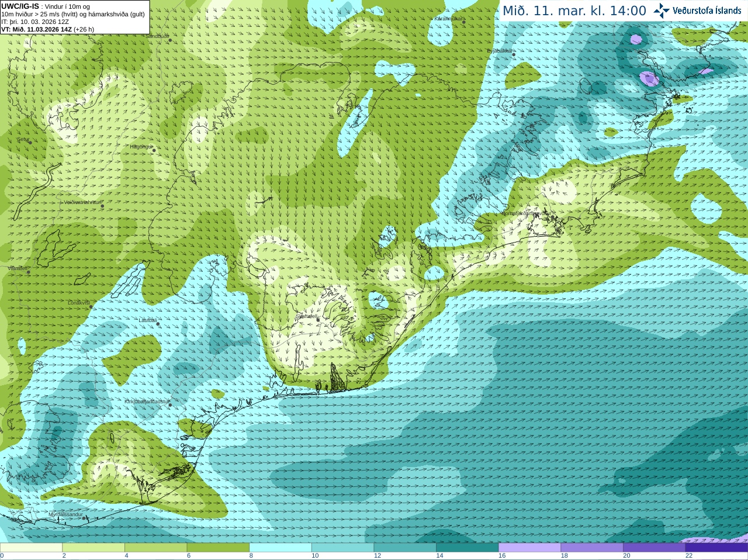Click the 8–10 m/s light cyan legend swatch
The image size is (748, 560).
[x=280, y=548]
